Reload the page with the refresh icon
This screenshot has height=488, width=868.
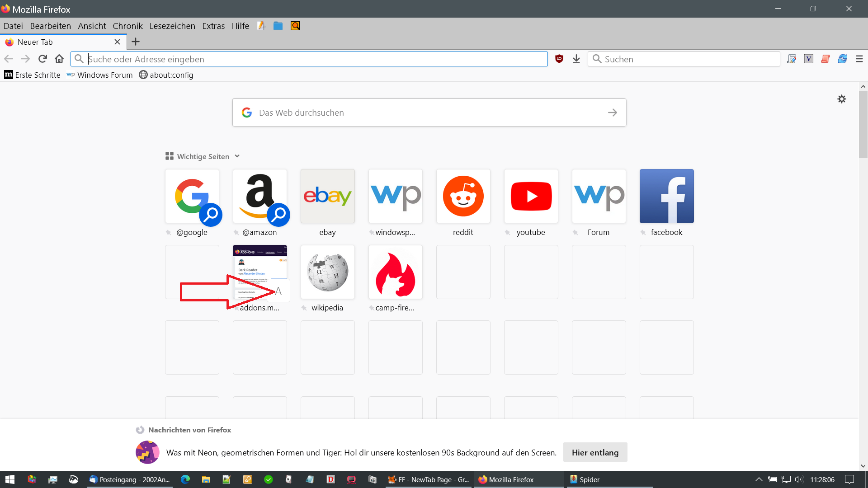(42, 59)
